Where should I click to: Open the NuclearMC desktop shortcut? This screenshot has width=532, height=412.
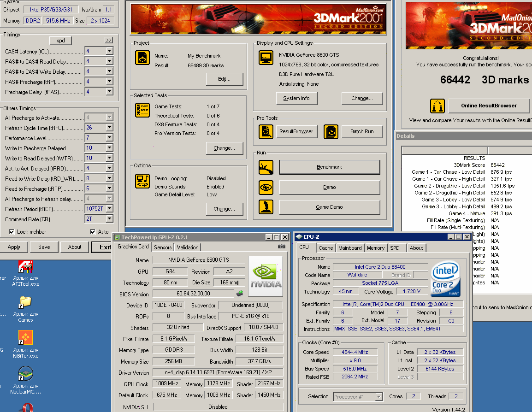tap(26, 373)
